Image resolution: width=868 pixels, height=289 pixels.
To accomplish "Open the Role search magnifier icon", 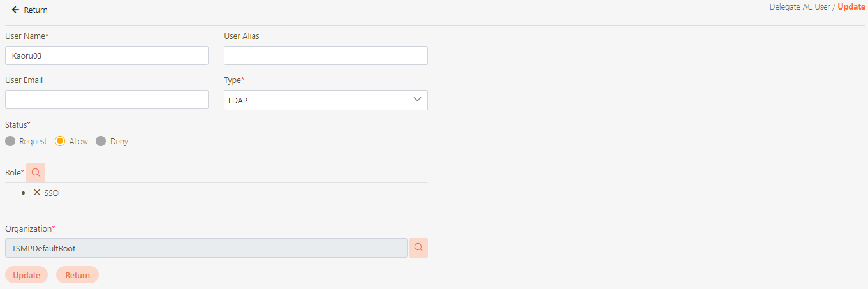I will coord(36,173).
